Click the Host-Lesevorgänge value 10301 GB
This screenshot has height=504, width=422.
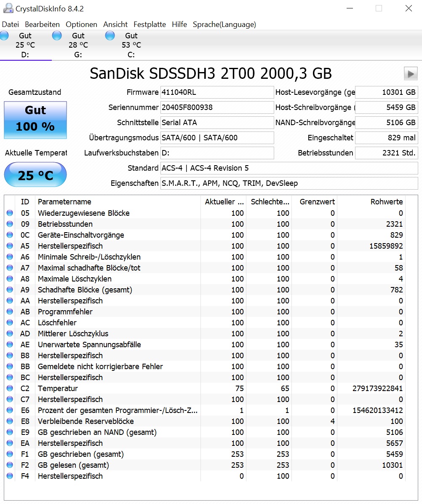click(387, 92)
